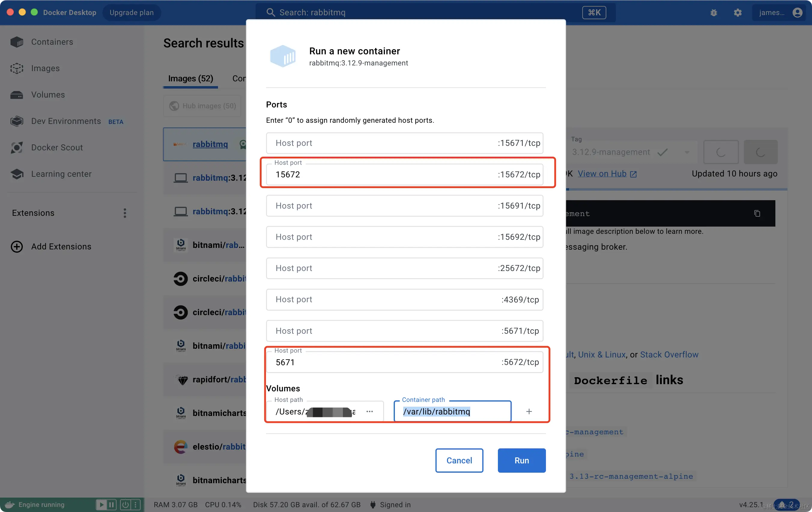Copy the pull command with copy icon

(x=757, y=213)
